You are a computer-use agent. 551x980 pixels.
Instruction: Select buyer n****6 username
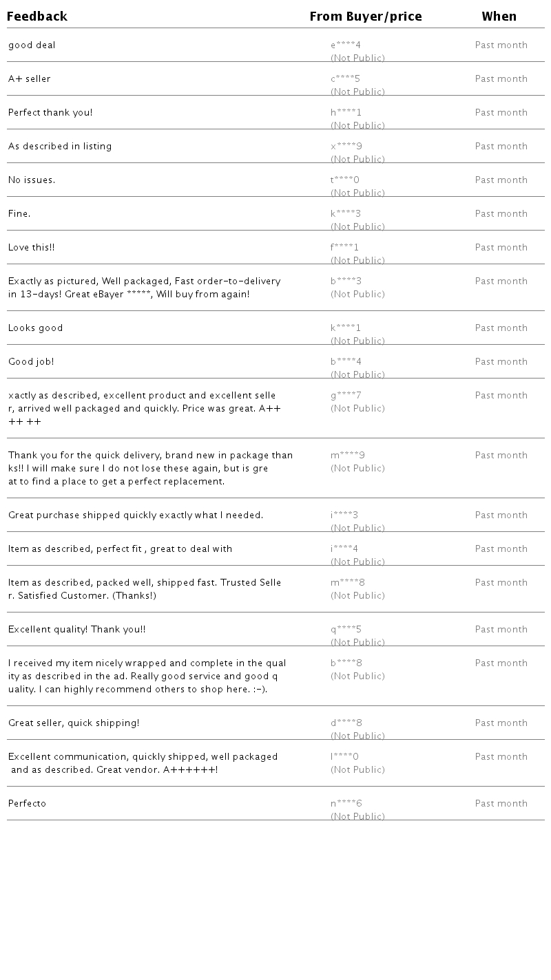tap(346, 804)
